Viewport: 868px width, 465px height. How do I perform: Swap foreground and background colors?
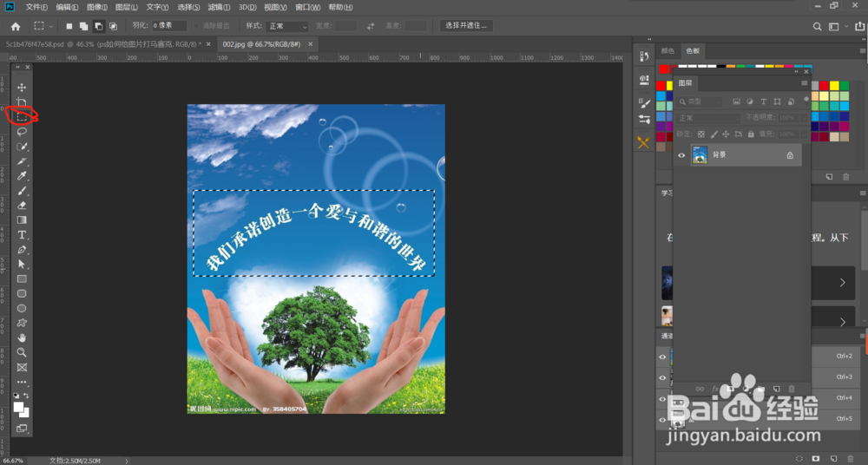[26, 396]
